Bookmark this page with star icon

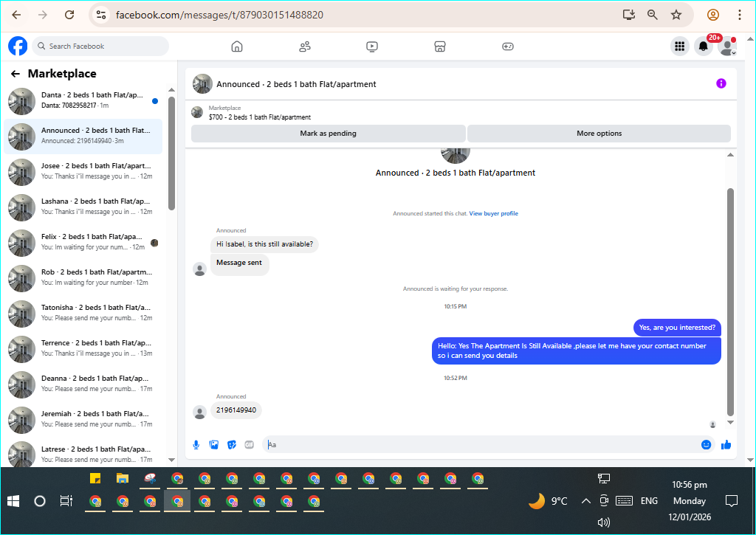[x=676, y=15]
